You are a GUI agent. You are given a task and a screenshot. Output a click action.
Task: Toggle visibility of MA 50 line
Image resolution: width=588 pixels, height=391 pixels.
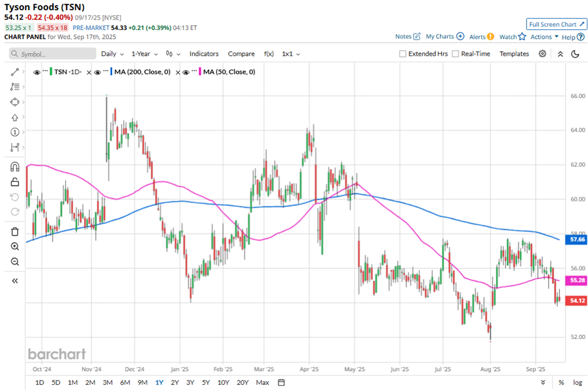click(x=186, y=73)
